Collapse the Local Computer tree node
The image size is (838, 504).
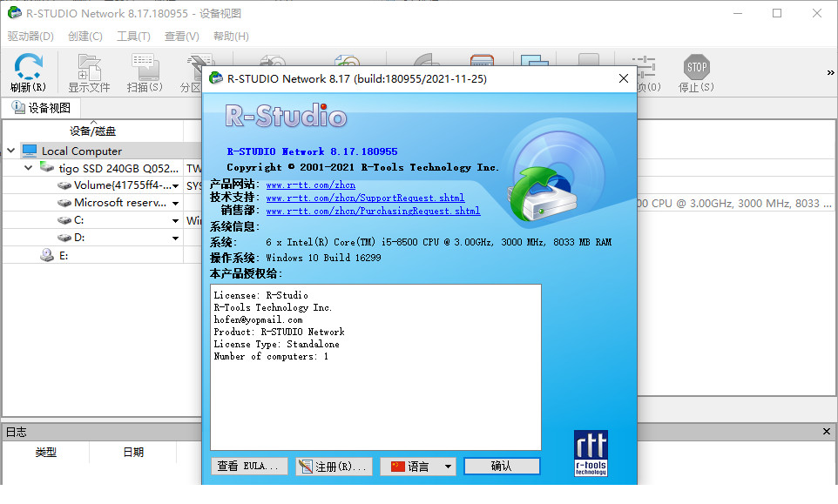(x=11, y=151)
